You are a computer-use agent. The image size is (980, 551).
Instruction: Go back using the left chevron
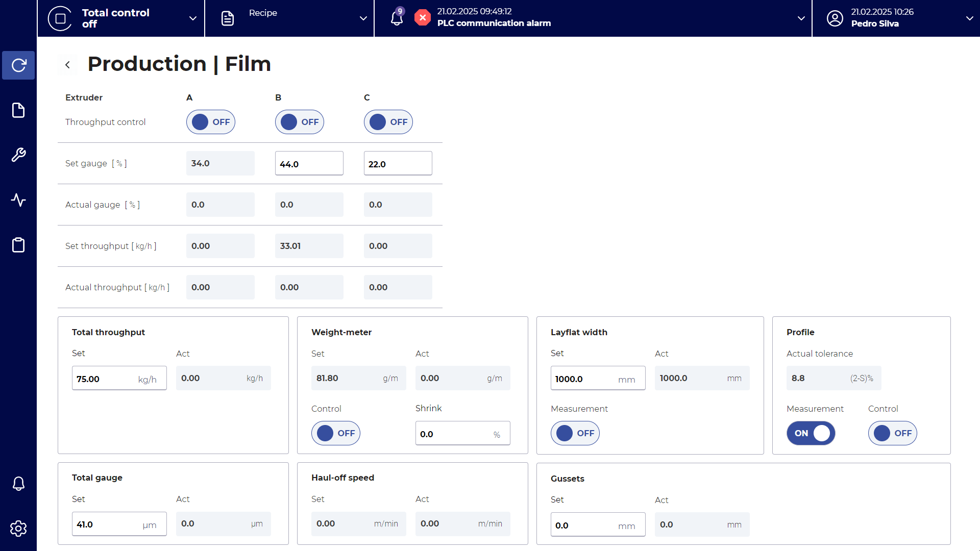67,65
